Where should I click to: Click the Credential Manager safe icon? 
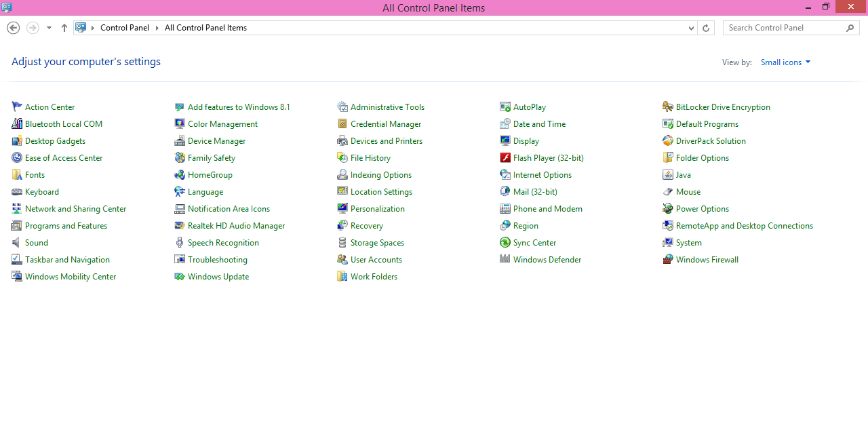(342, 123)
